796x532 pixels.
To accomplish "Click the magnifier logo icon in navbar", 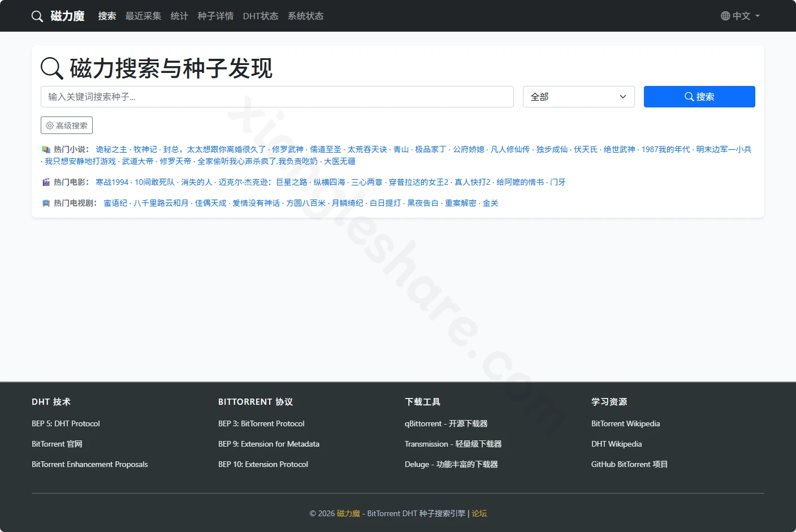I will [37, 16].
